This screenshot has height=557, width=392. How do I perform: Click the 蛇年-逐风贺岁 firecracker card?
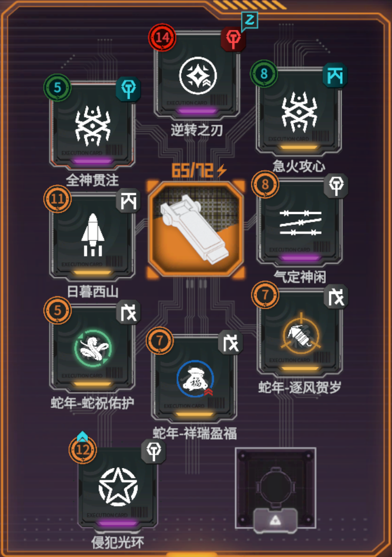click(x=299, y=333)
